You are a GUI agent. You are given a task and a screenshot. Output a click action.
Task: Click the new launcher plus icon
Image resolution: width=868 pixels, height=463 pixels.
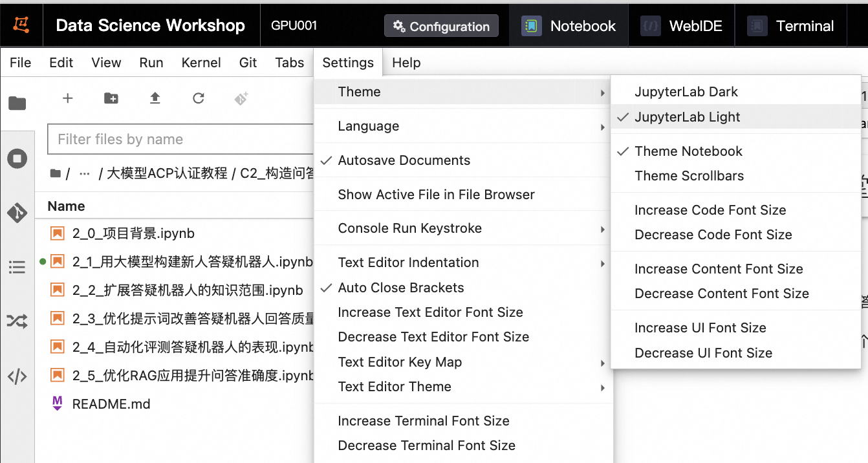[67, 98]
